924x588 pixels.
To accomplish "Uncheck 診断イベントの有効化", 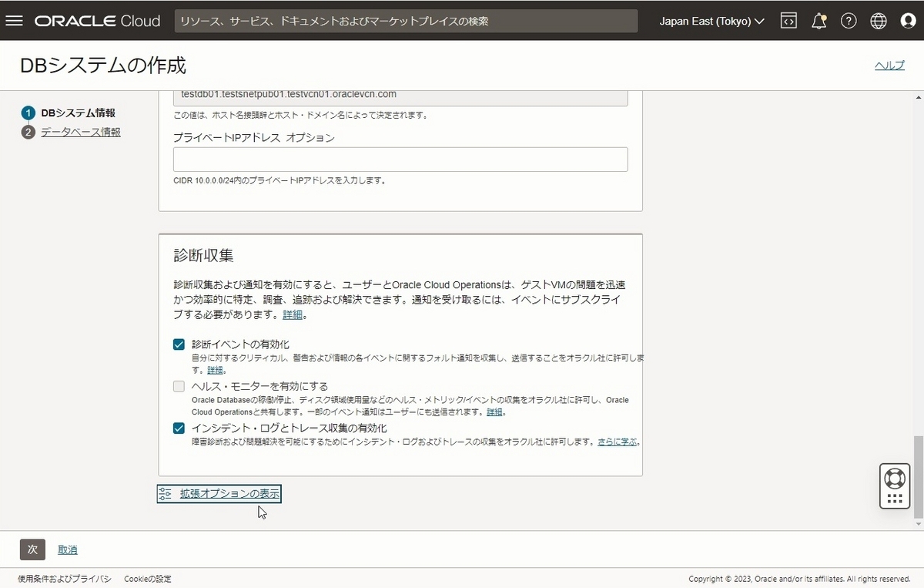I will tap(178, 344).
